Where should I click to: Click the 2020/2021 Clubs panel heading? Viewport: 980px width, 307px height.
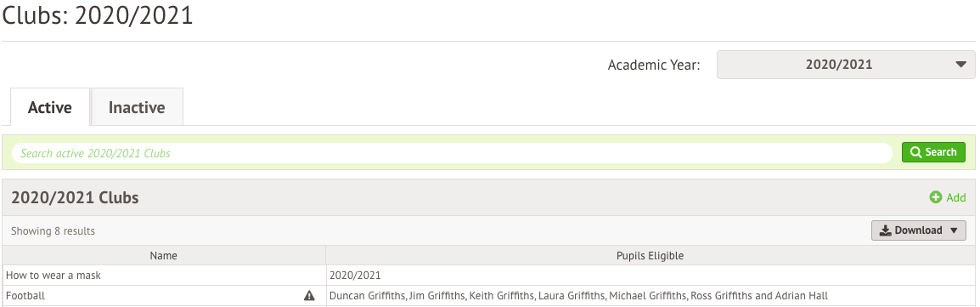click(75, 197)
